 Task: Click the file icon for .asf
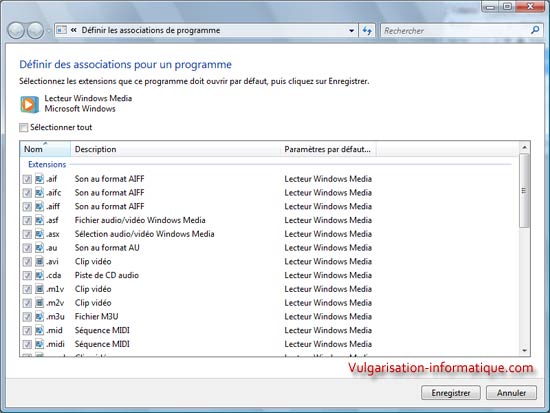click(x=39, y=220)
